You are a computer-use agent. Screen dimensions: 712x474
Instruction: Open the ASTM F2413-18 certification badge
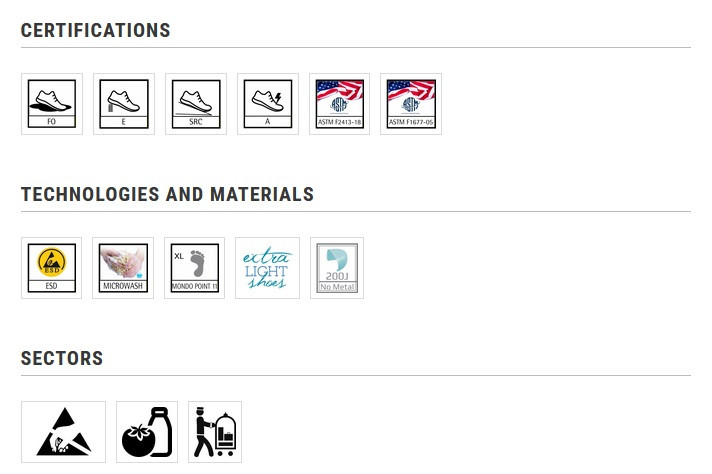point(340,104)
